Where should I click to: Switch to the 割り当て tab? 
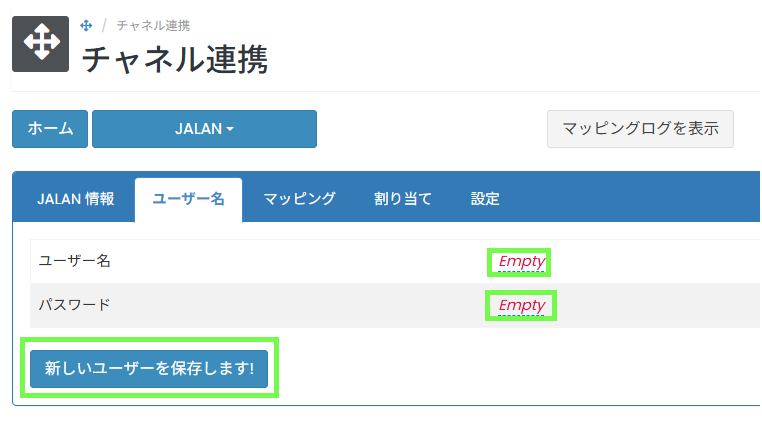[402, 198]
